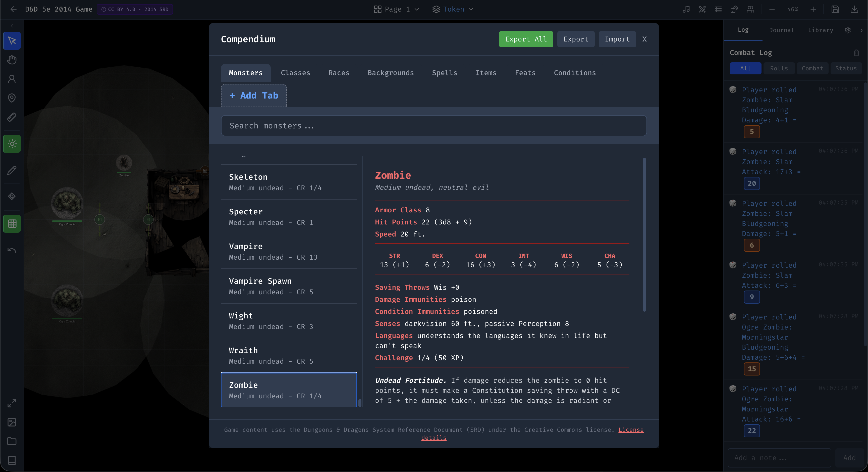Switch to the Conditions tab
Screen dimensions: 868x472
click(575, 73)
